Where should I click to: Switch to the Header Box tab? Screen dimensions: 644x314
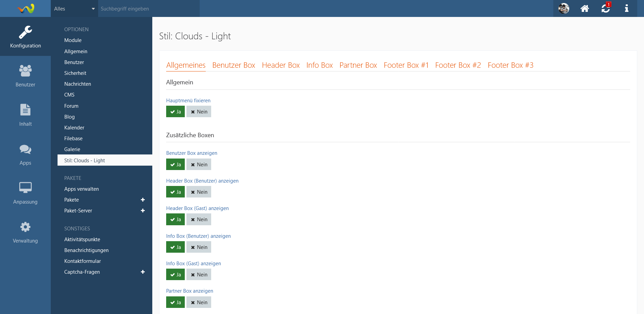[x=281, y=65]
